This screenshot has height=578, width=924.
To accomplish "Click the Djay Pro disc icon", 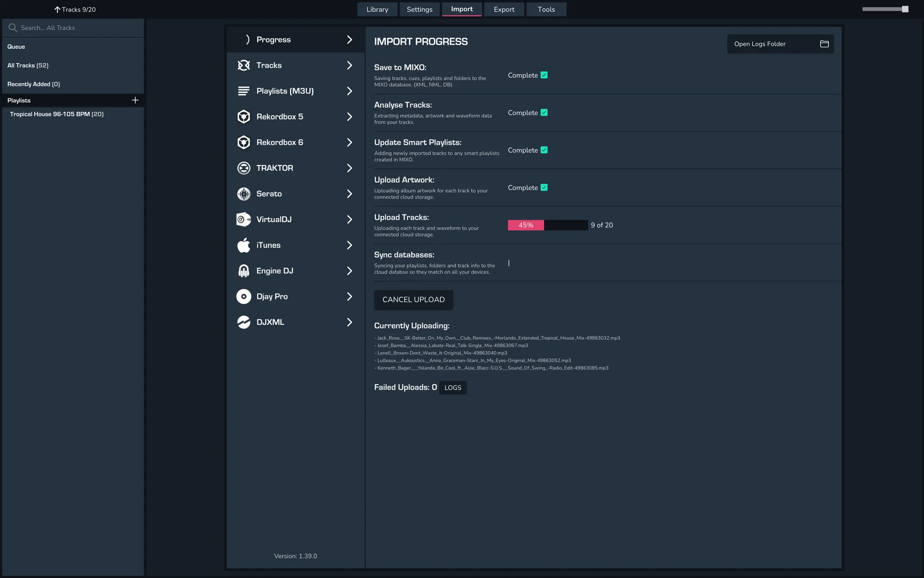I will tap(243, 296).
